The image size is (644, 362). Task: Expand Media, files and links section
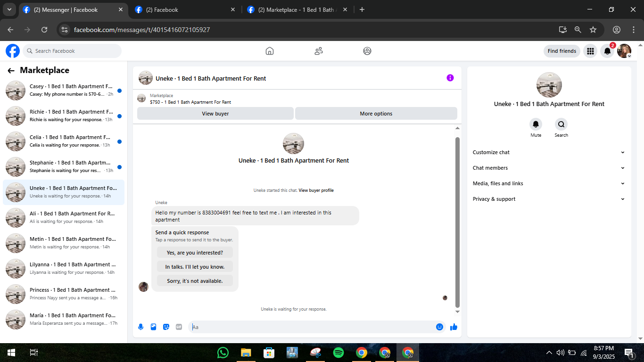[549, 183]
